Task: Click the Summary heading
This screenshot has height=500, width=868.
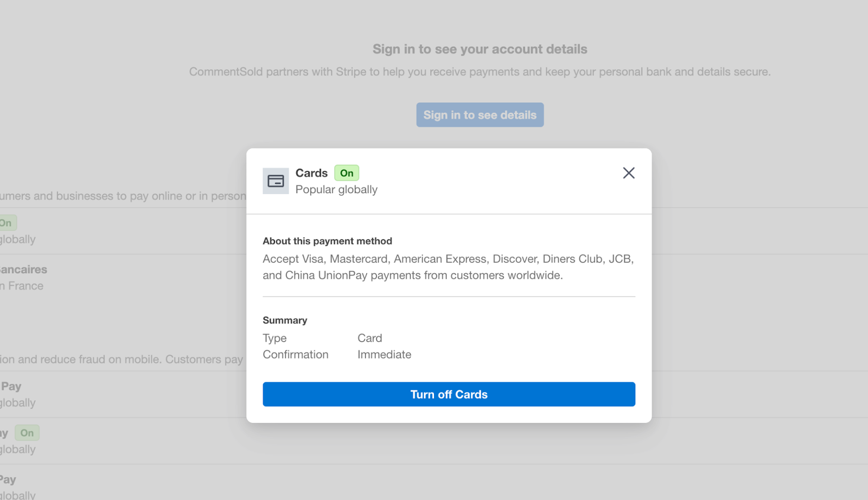Action: (x=285, y=320)
